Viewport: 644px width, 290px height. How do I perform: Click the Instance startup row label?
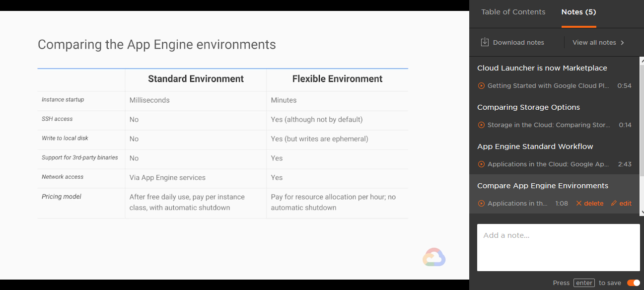(x=63, y=100)
